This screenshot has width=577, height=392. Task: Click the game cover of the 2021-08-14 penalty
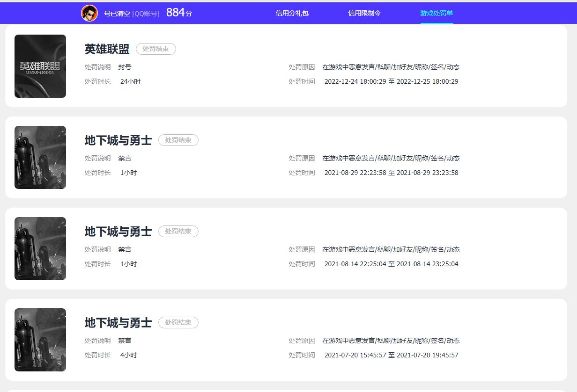click(x=40, y=248)
